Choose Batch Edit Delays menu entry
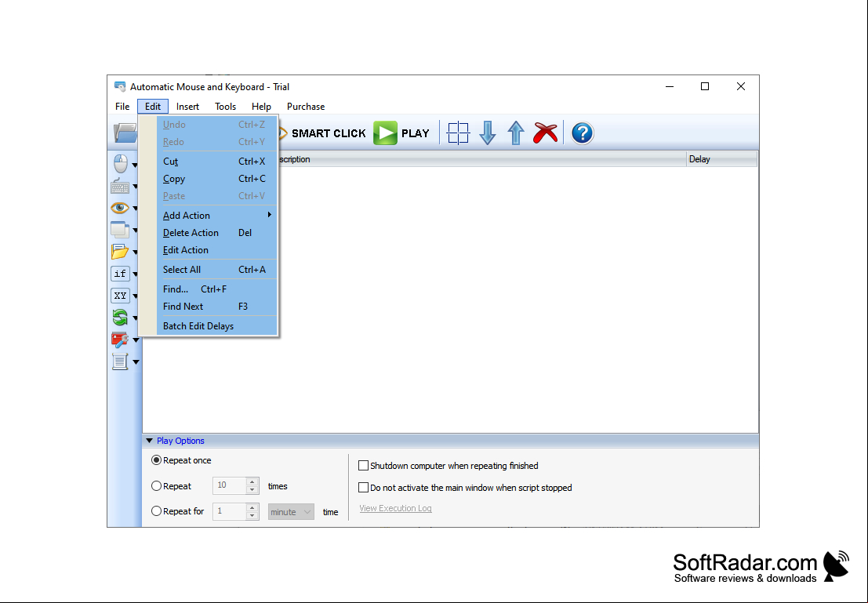 (x=216, y=326)
